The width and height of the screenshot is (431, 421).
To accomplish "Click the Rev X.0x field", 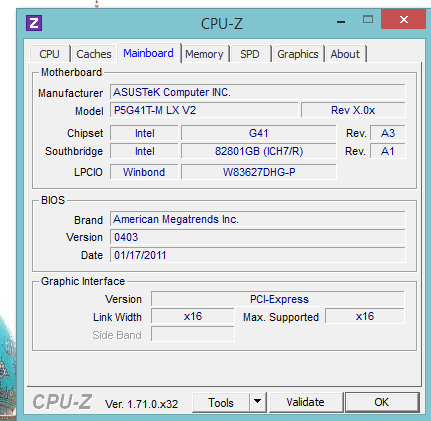I will (353, 110).
